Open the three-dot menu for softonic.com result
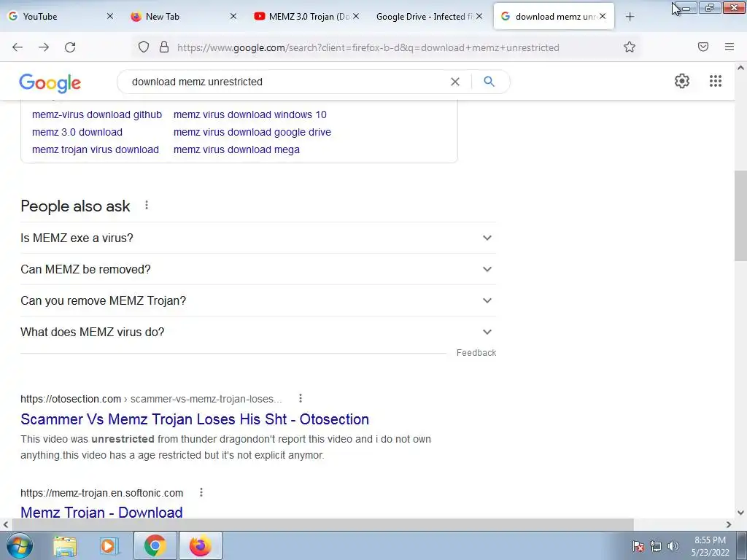Screen dimensions: 747x560 point(201,492)
